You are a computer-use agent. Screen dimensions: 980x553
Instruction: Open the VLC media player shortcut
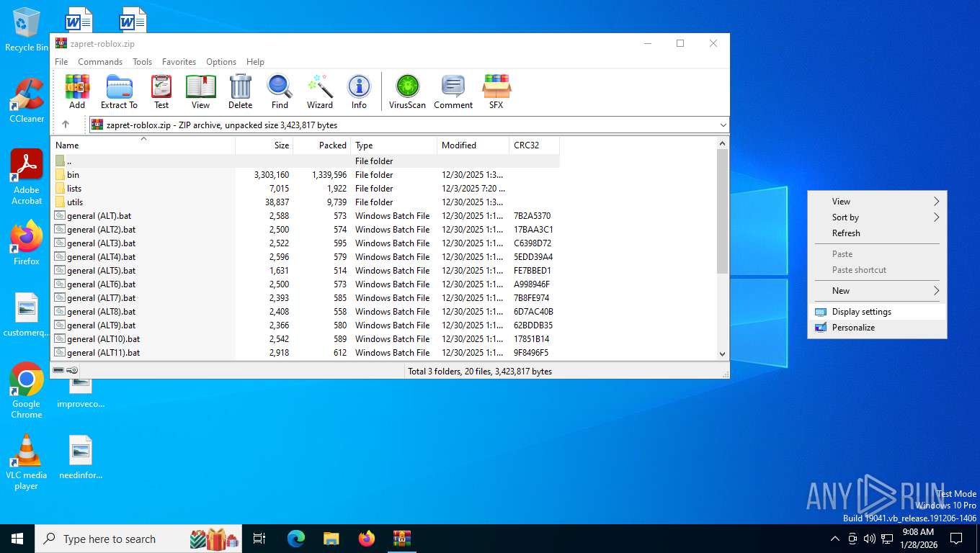coord(27,462)
